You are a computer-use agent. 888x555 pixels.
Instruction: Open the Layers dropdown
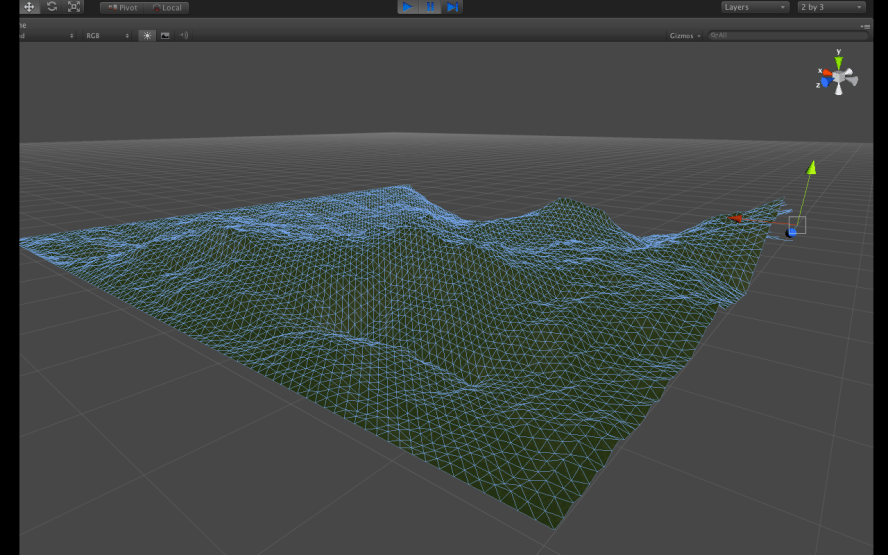(x=754, y=7)
